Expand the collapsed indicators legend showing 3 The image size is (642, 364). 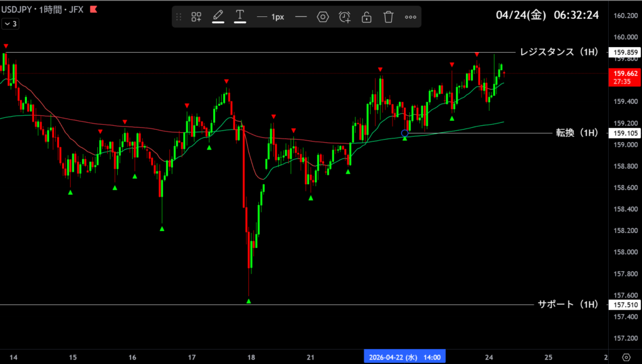[x=9, y=24]
